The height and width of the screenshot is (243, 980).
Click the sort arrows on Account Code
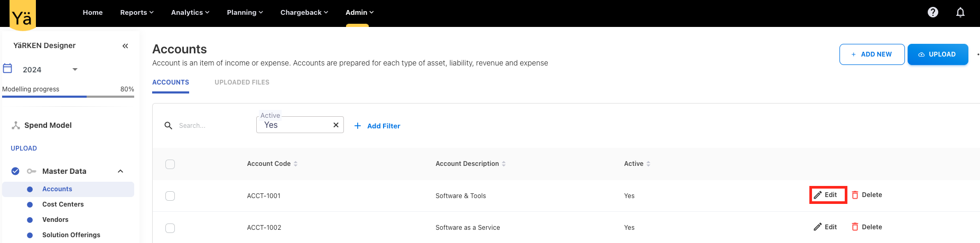pyautogui.click(x=296, y=164)
